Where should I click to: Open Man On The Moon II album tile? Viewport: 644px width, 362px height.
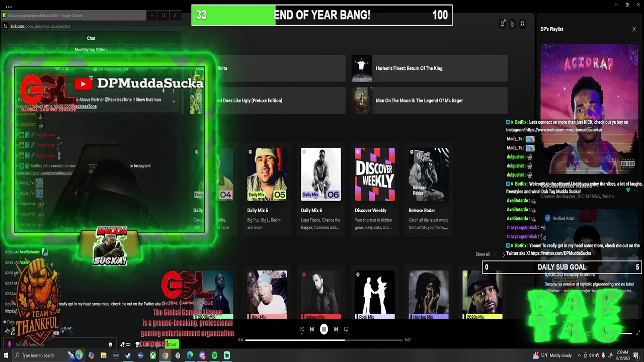[x=430, y=101]
